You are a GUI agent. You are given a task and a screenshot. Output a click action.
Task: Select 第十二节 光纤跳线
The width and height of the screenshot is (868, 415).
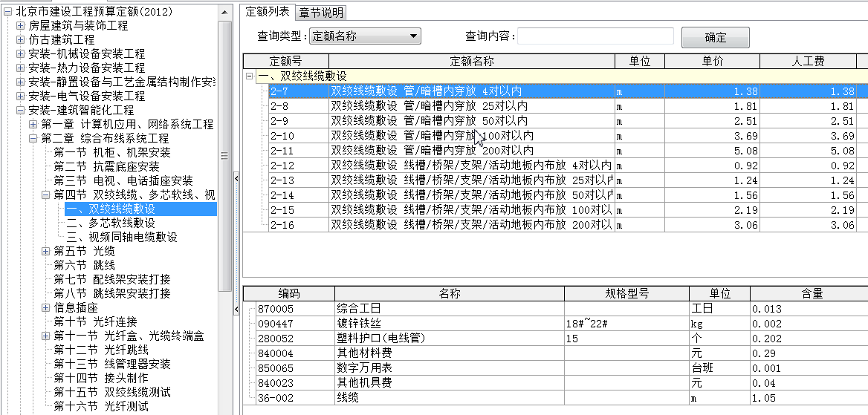(101, 350)
